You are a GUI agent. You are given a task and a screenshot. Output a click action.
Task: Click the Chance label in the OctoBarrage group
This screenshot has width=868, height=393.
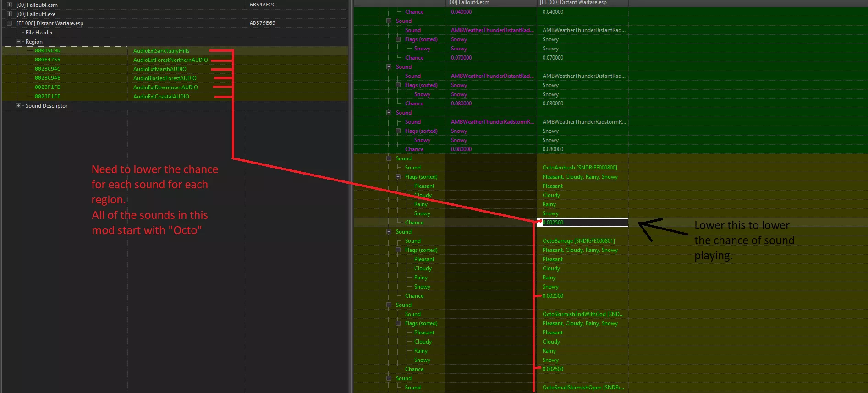[414, 296]
